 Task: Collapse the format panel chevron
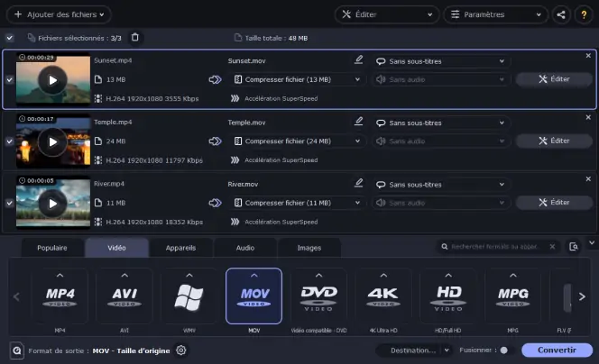(x=592, y=242)
